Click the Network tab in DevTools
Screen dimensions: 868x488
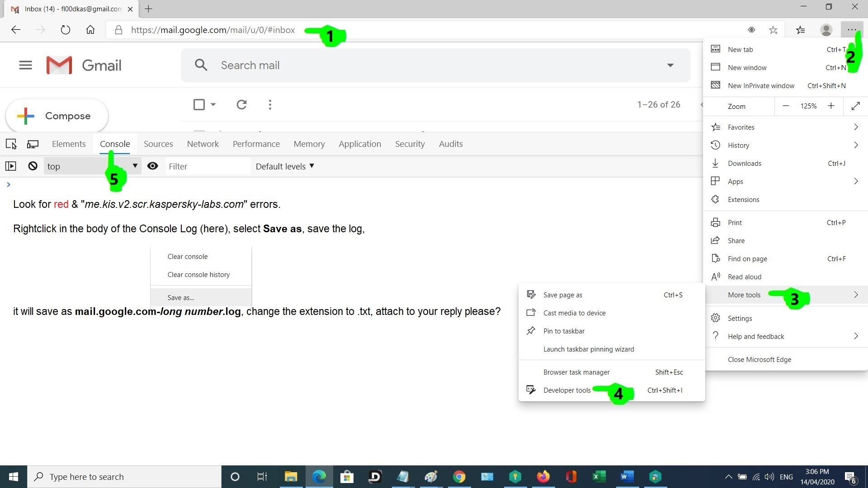(x=203, y=144)
